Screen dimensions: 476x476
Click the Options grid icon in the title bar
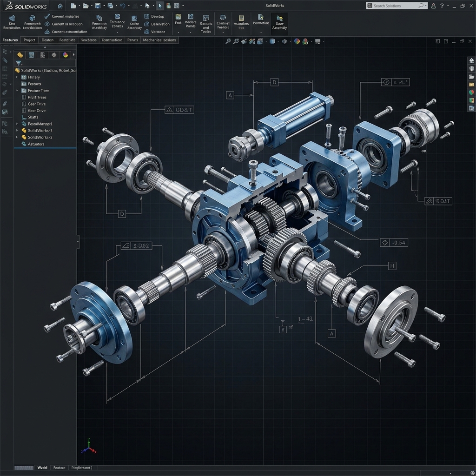point(177,6)
